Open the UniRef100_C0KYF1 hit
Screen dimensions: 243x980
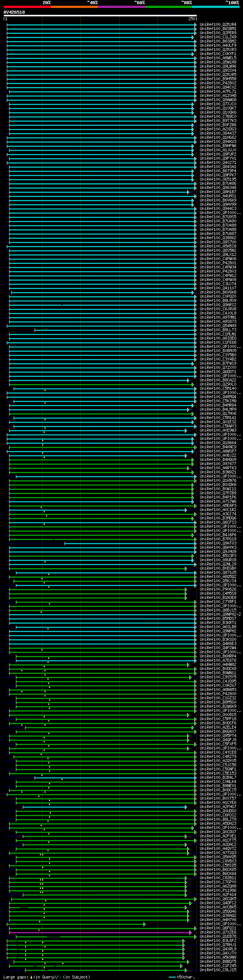coord(218,54)
